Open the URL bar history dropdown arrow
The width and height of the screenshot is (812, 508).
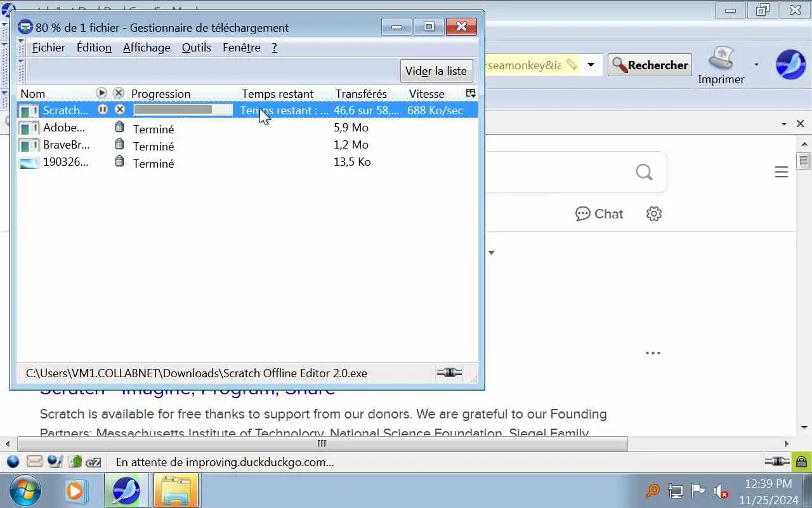591,65
